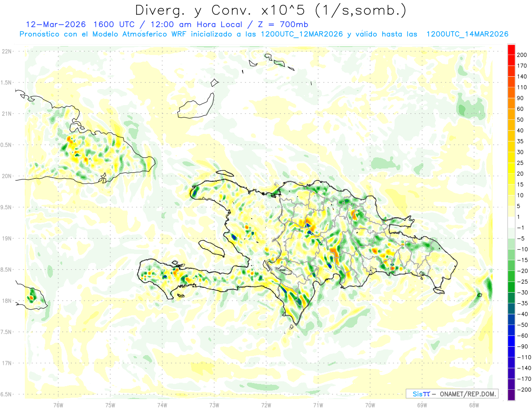Click the "1200UTC_14MAR2026" valid-until time

(x=467, y=34)
